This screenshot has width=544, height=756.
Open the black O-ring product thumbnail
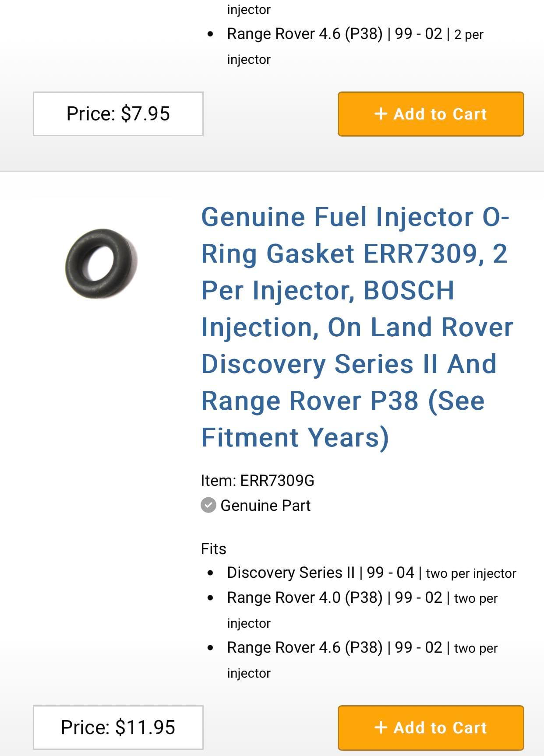101,263
